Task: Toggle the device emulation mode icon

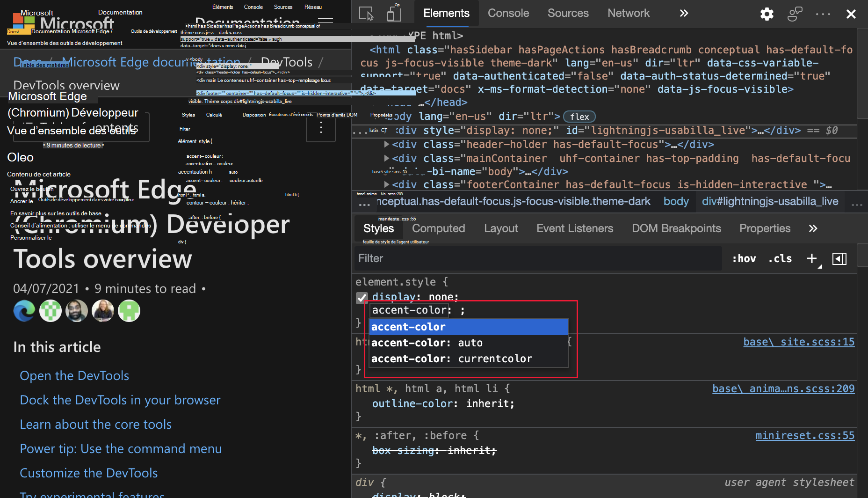Action: click(394, 14)
